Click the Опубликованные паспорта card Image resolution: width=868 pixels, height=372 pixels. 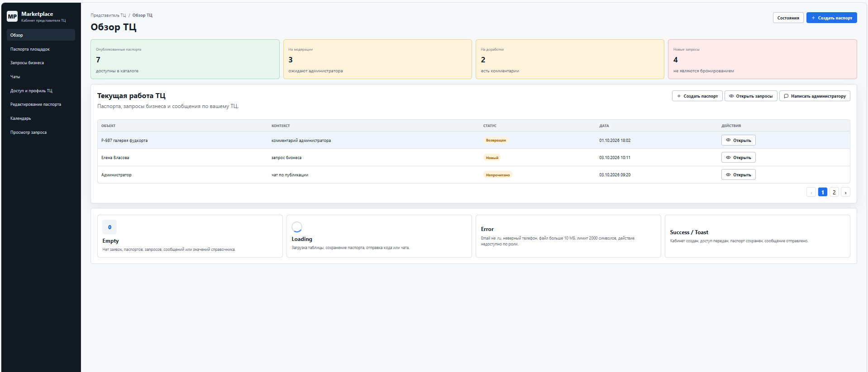[185, 59]
